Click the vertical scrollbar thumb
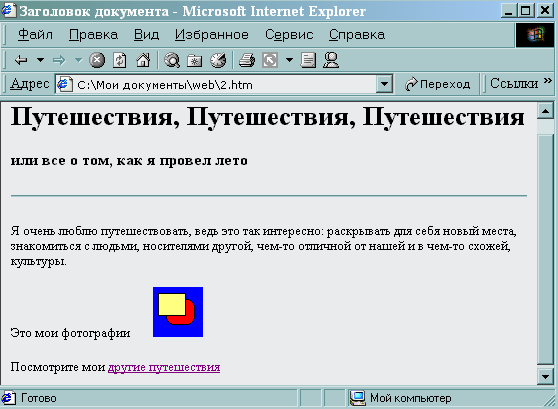This screenshot has height=409, width=558. coord(545,249)
